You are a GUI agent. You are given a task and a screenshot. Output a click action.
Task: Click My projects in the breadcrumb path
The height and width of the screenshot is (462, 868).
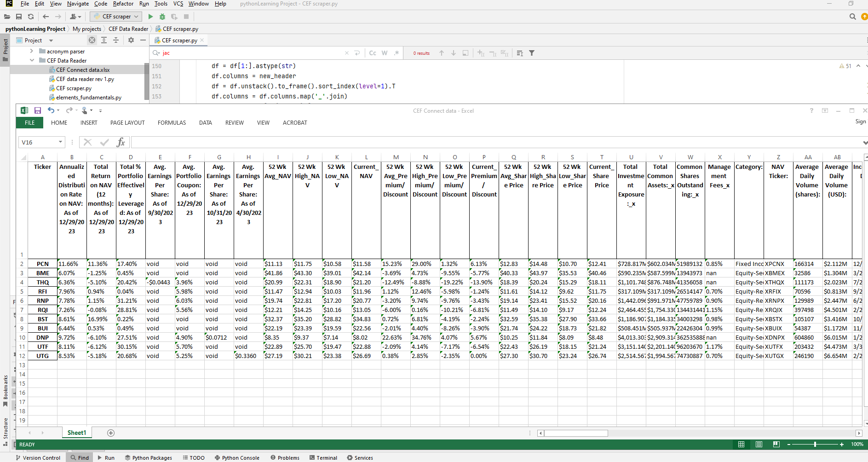coord(86,29)
